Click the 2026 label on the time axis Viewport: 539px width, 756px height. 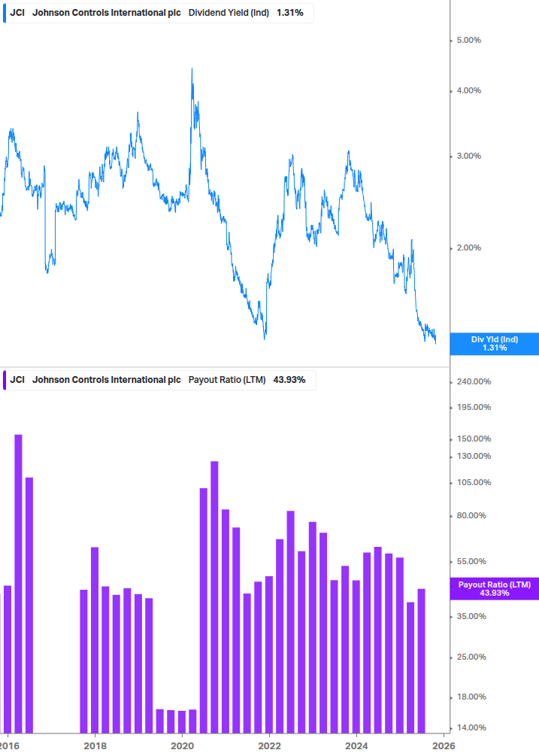(444, 745)
